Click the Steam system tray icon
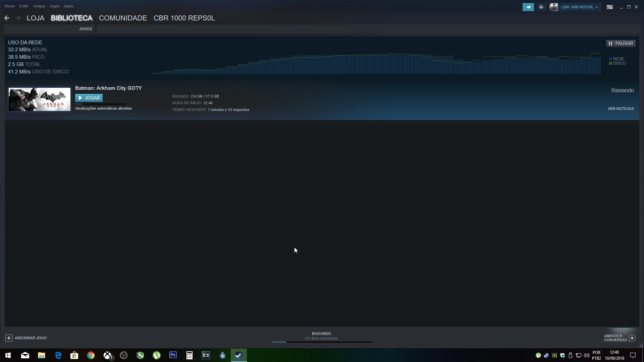 (546, 355)
